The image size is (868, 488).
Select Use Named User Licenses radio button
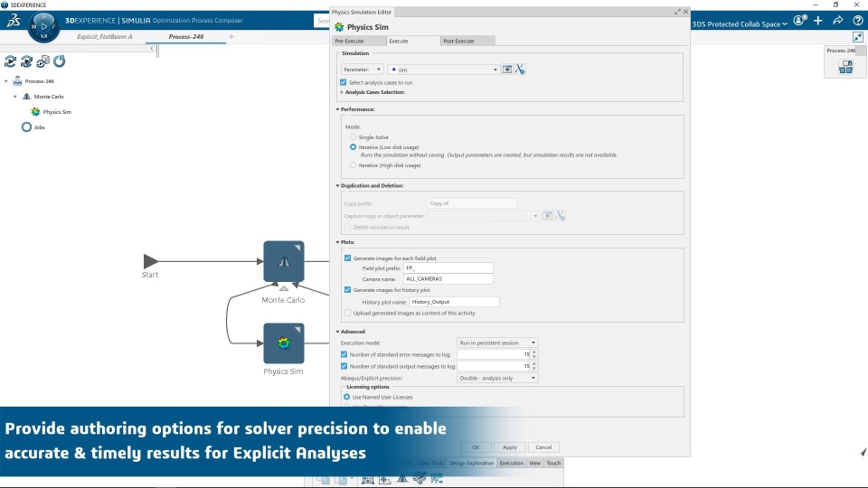click(346, 397)
